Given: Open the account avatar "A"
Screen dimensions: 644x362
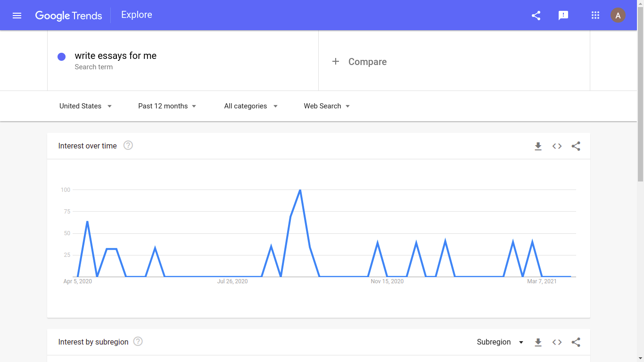Looking at the screenshot, I should [x=618, y=16].
